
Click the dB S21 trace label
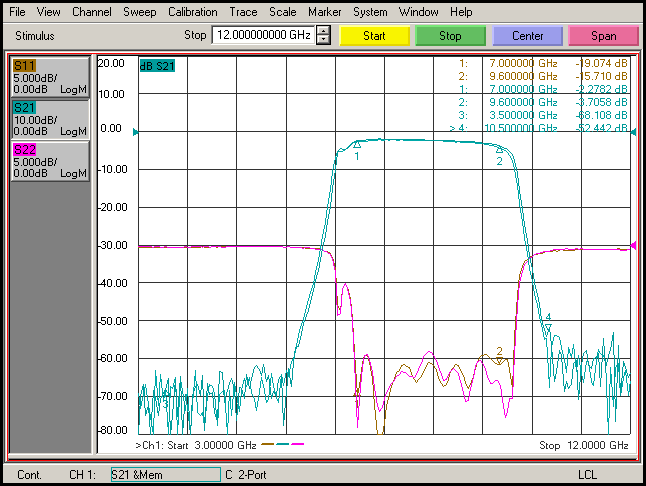tap(157, 66)
